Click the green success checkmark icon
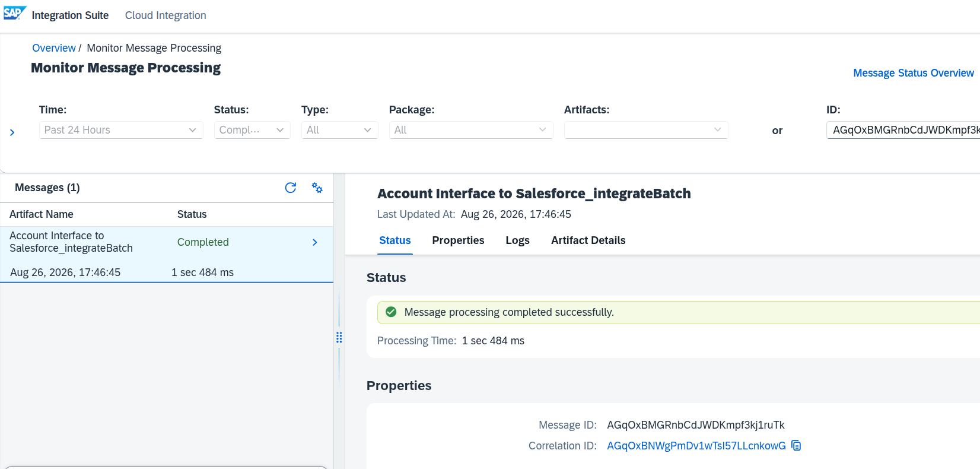Image resolution: width=980 pixels, height=469 pixels. pyautogui.click(x=391, y=312)
